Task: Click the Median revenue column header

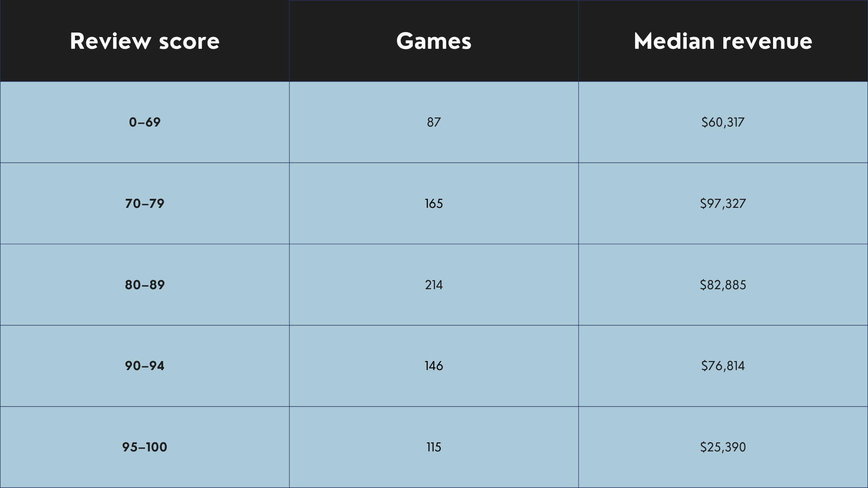Action: (x=723, y=41)
